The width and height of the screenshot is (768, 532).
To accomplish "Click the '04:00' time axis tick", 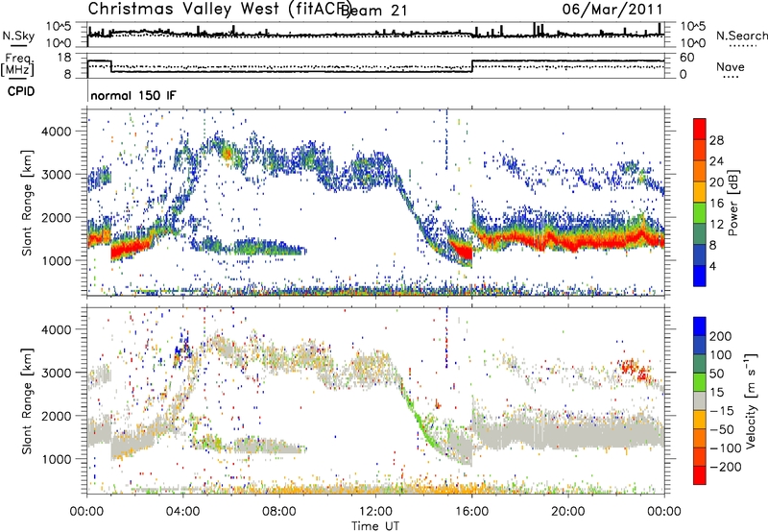I will pos(183,512).
